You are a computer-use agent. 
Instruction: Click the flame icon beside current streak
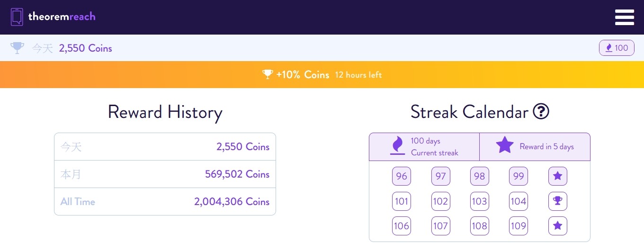click(397, 145)
